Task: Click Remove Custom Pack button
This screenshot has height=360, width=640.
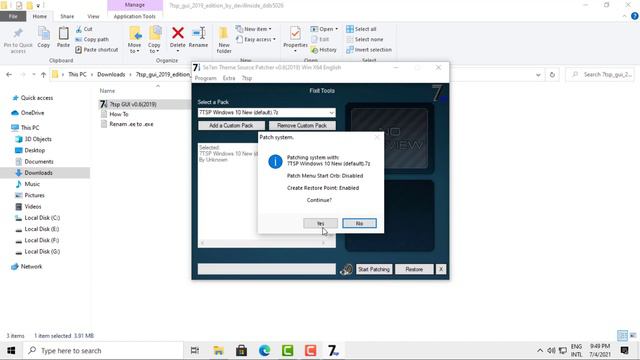Action: (x=302, y=126)
